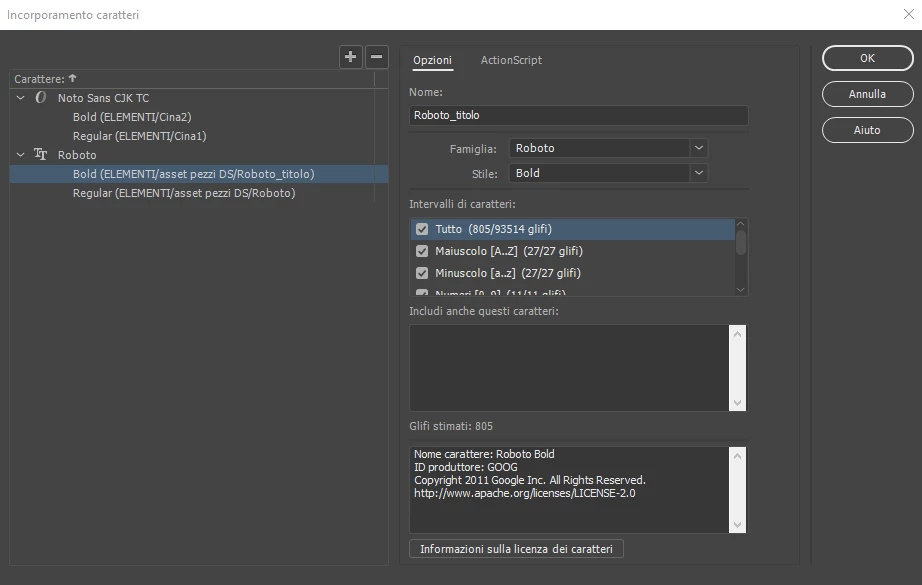Click the sort arrow next to Carattere
Viewport: 922px width, 585px height.
[x=72, y=78]
